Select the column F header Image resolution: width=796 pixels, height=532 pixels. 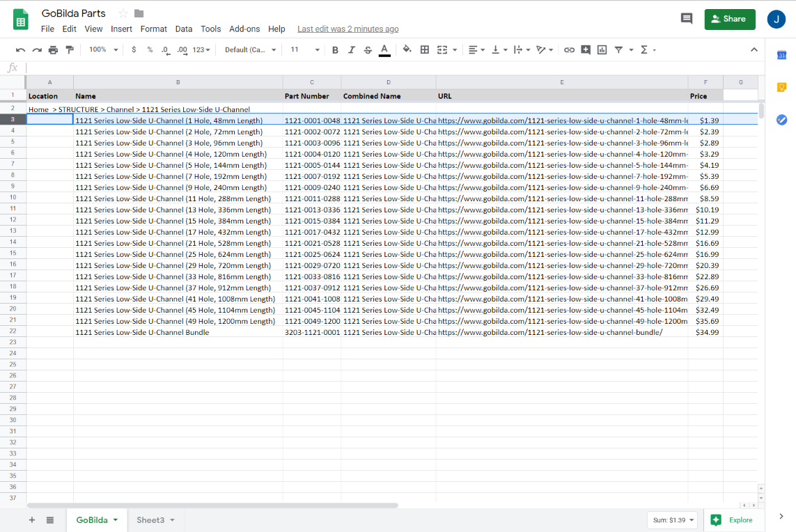[705, 81]
